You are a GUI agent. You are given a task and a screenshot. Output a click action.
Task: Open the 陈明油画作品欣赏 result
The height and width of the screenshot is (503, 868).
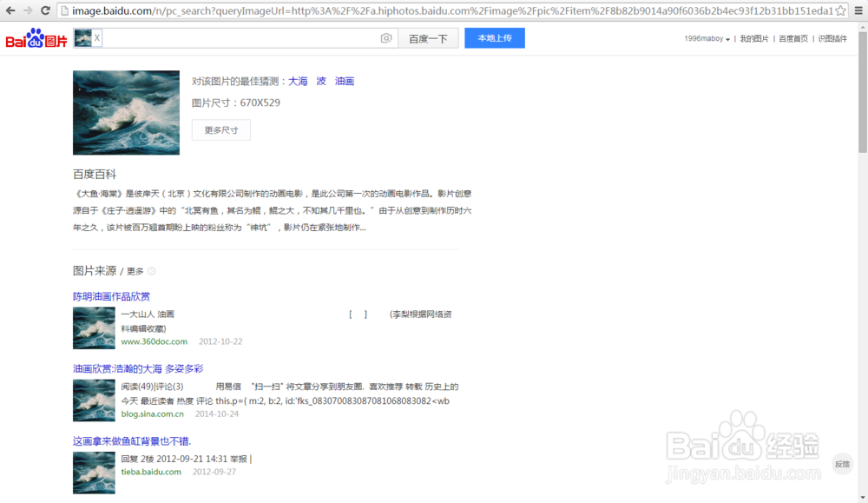coord(111,296)
